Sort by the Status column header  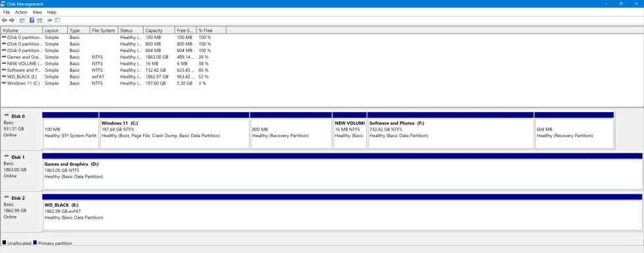pyautogui.click(x=131, y=30)
